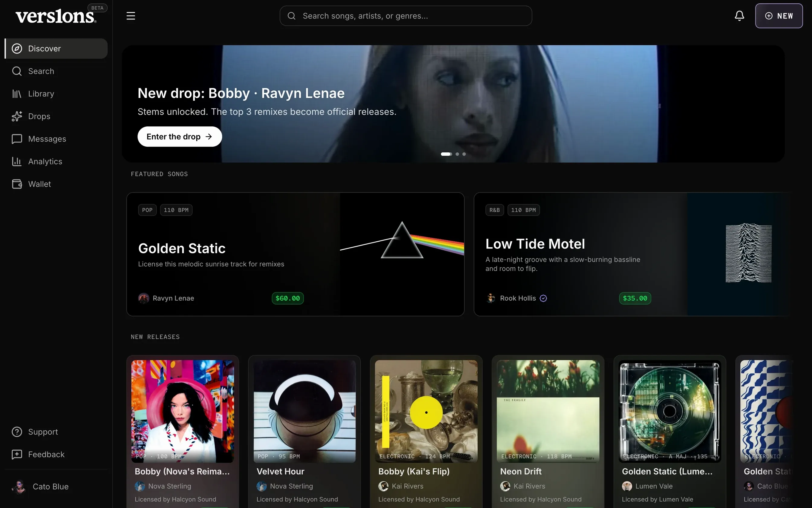Viewport: 812px width, 508px height.
Task: Open the Golden Static featured card title
Action: click(182, 248)
